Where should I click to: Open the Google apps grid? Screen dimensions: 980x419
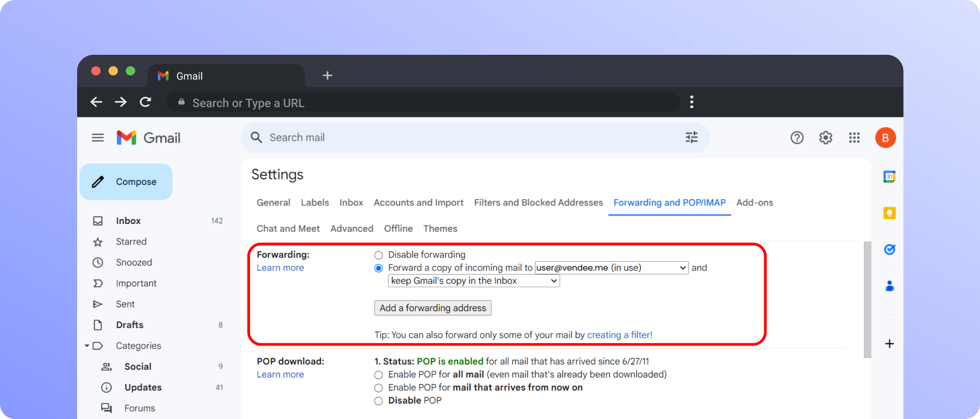pos(854,138)
